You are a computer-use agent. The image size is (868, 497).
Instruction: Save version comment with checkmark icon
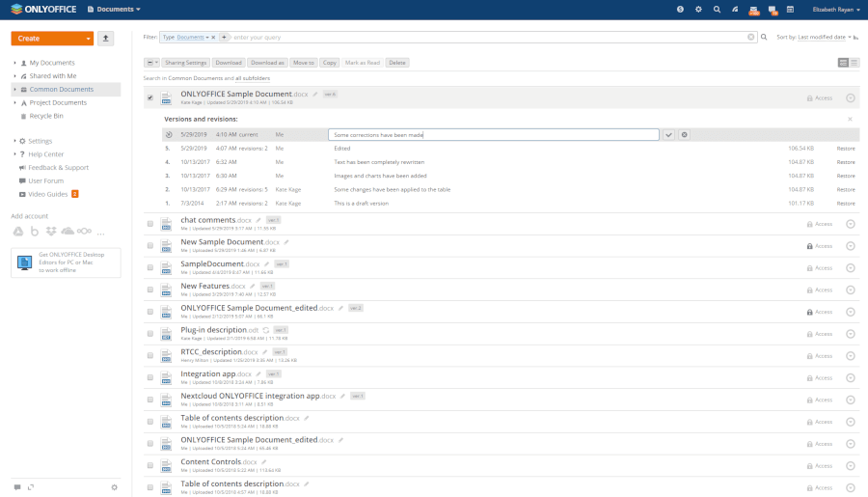point(669,134)
